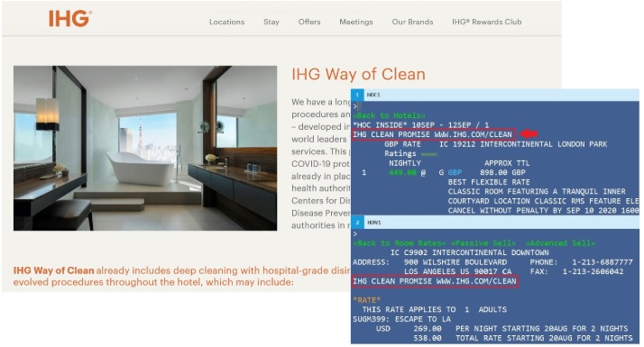
Task: Open the Locations menu
Action: pos(226,22)
